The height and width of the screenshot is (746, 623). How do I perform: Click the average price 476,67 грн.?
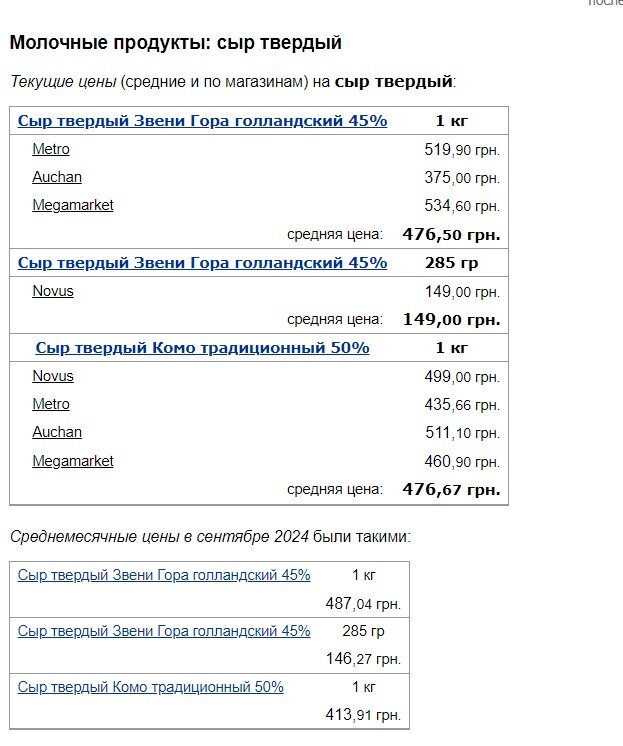pyautogui.click(x=451, y=490)
